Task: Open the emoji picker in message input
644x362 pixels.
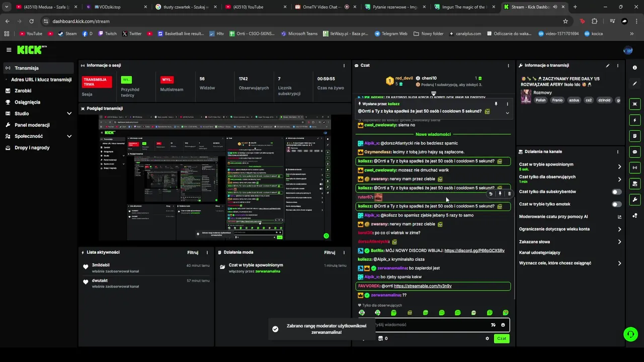Action: (x=503, y=325)
